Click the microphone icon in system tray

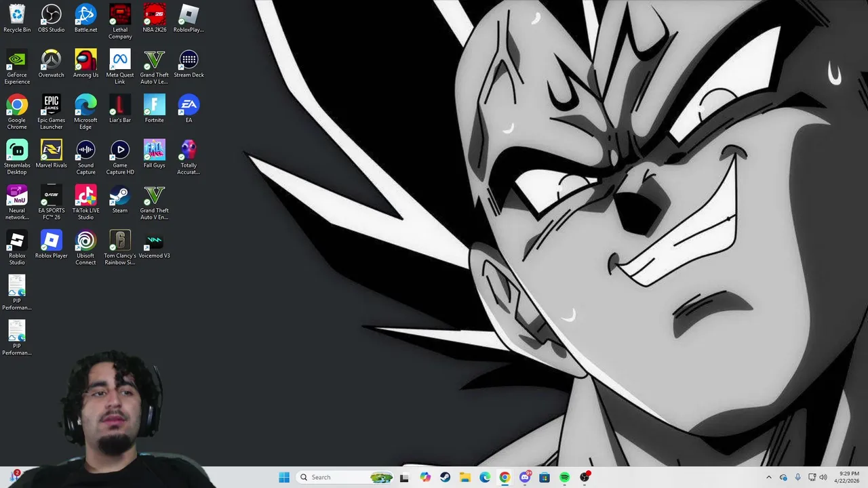[x=797, y=477]
